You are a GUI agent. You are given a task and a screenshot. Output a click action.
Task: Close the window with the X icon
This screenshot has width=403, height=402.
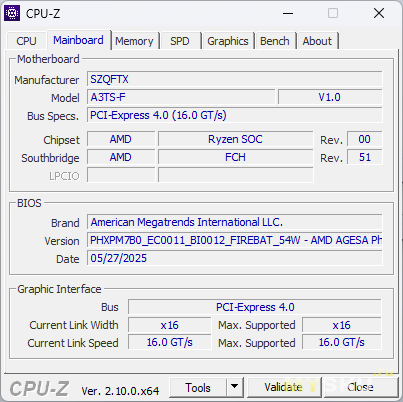point(379,13)
